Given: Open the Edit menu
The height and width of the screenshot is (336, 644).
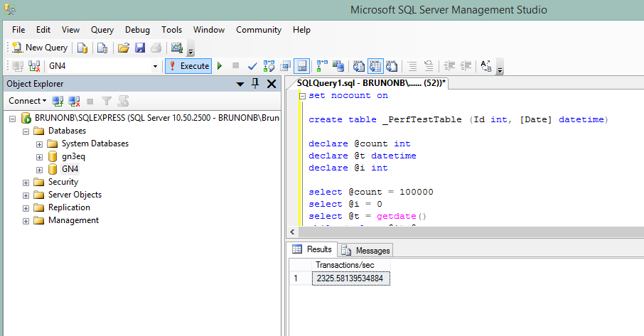Looking at the screenshot, I should click(43, 30).
